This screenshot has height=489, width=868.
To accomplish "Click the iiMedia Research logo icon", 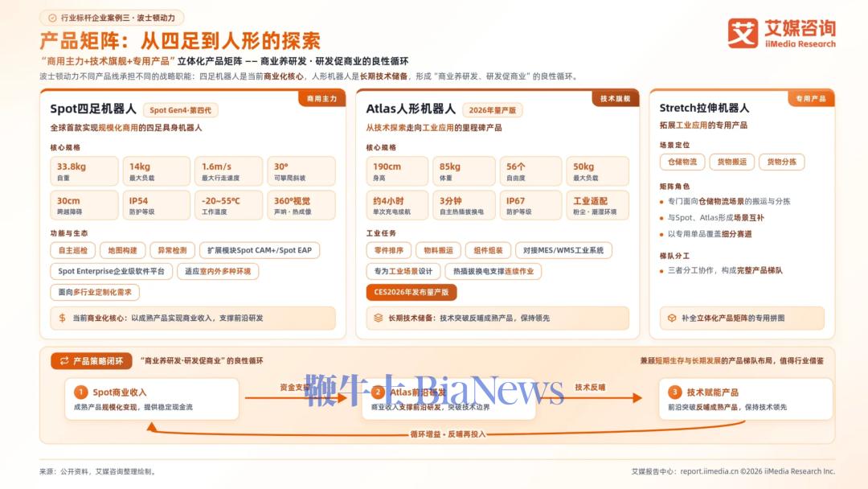I will [x=743, y=33].
